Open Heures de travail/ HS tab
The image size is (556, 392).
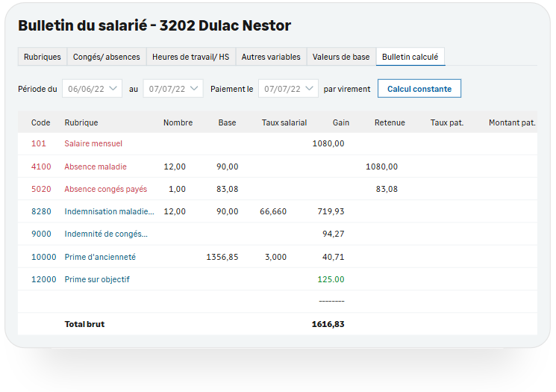point(190,57)
